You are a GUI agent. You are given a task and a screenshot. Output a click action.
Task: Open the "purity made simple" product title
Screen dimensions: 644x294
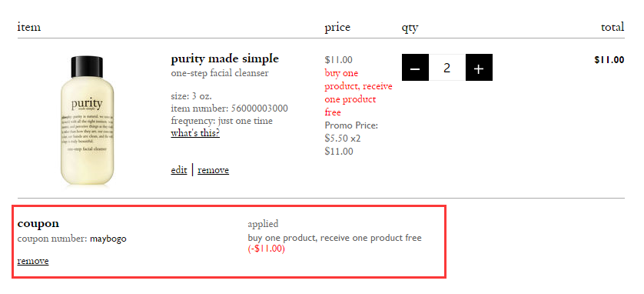click(224, 58)
